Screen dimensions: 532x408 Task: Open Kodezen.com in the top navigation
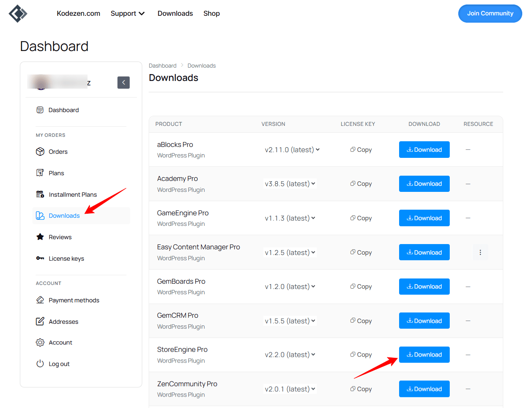[x=79, y=13]
